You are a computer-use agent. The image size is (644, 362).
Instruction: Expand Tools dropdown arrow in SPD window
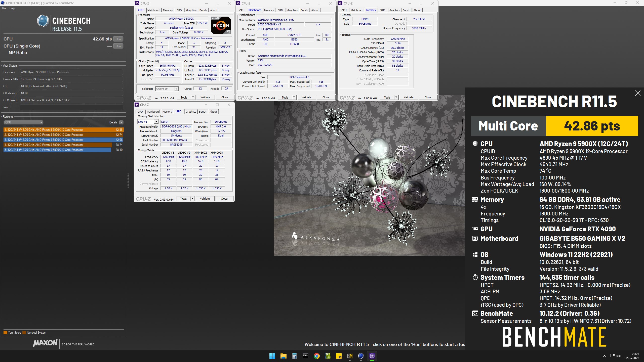pyautogui.click(x=192, y=199)
